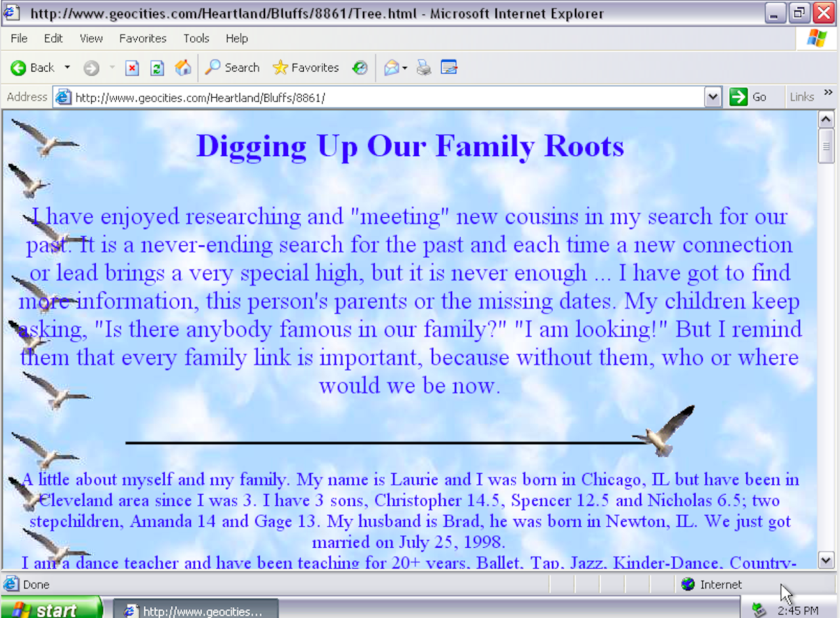The height and width of the screenshot is (618, 840).
Task: Refresh the page with the Refresh icon
Action: (157, 68)
